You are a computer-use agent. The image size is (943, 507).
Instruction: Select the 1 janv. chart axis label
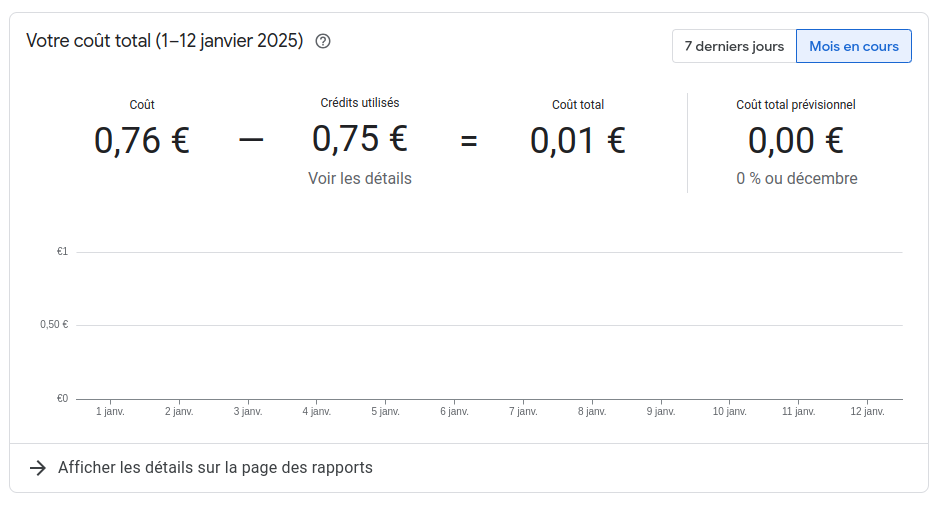click(110, 411)
